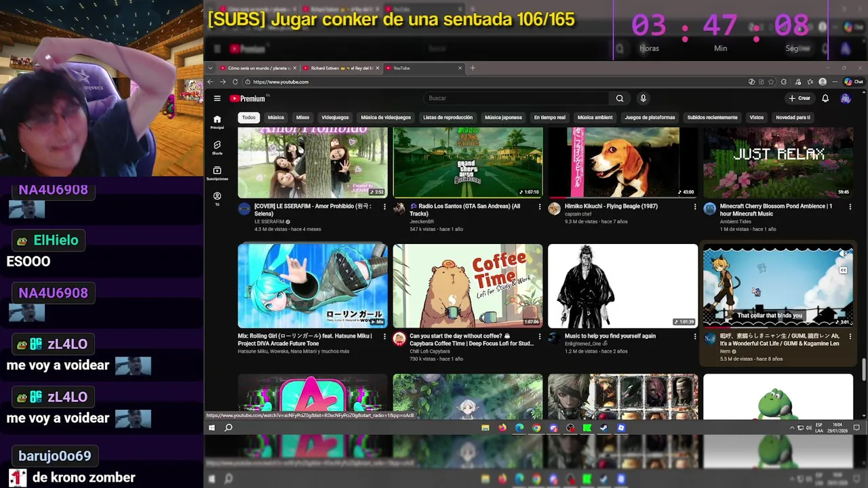The width and height of the screenshot is (868, 488).
Task: Open the browser profile icon in the toolbar
Action: tap(823, 82)
